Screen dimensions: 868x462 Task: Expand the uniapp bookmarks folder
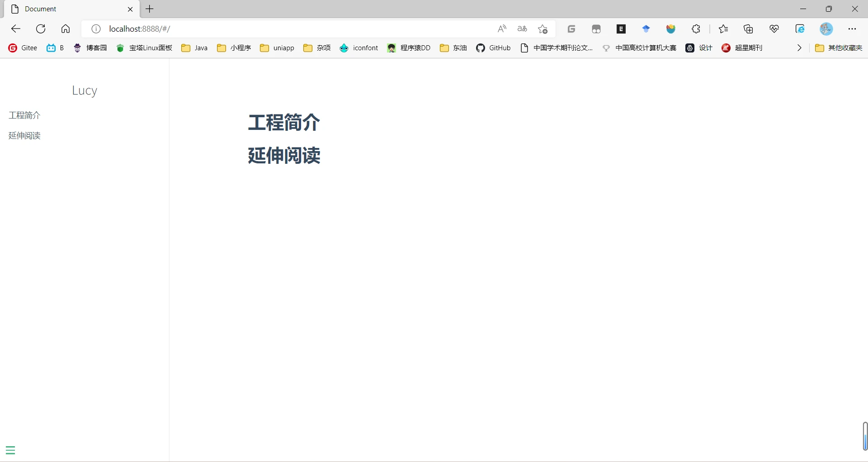277,48
